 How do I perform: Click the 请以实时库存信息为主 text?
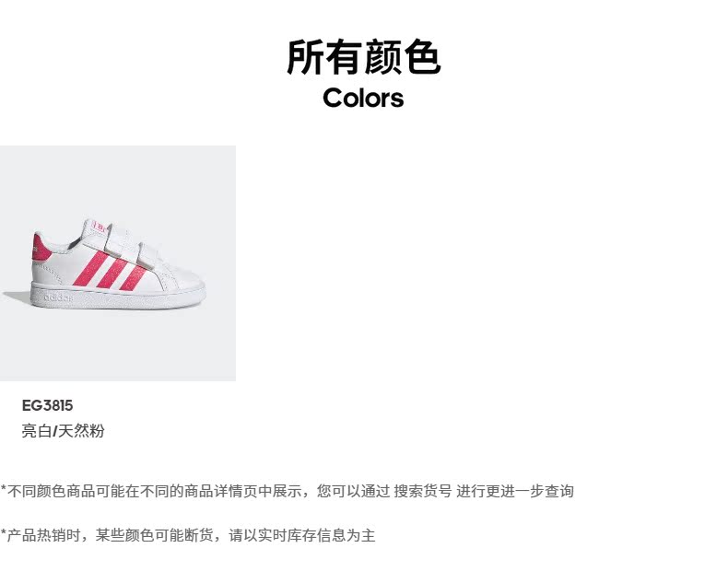point(301,535)
